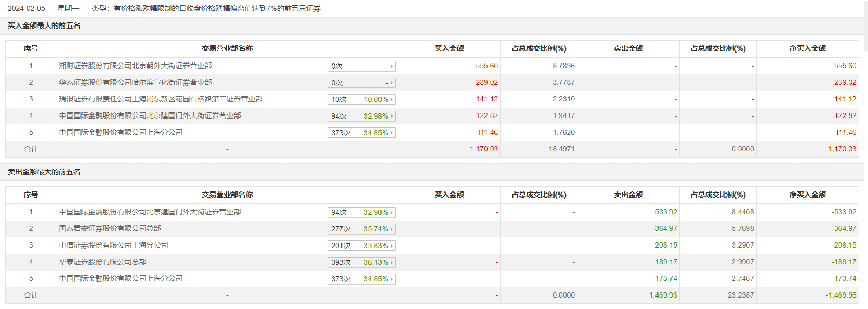Open 湘财证券北京朝外大街证券营业部 link
The height and width of the screenshot is (309, 868).
(x=135, y=66)
